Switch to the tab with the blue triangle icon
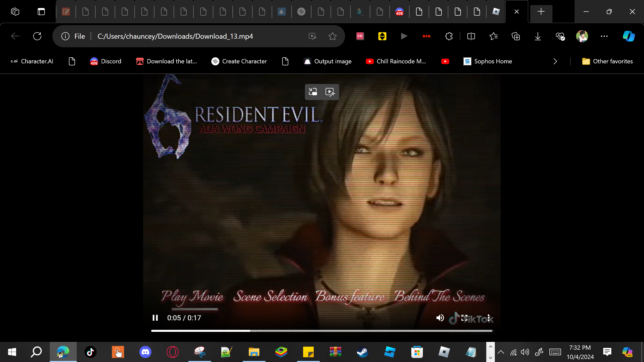Image resolution: width=644 pixels, height=362 pixels. [281, 12]
